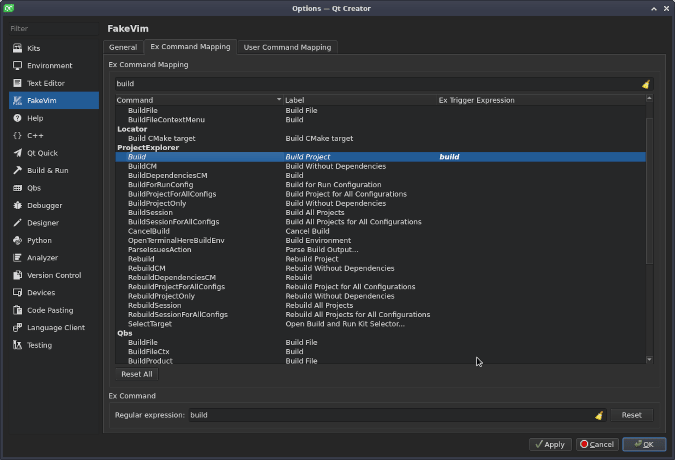Select the Environment category icon
This screenshot has width=675, height=460.
(17, 66)
